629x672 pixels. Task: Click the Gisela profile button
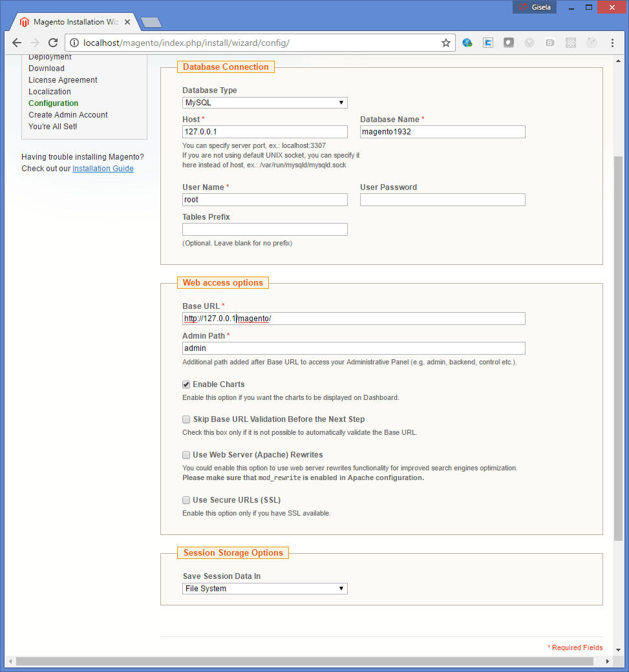(x=534, y=7)
